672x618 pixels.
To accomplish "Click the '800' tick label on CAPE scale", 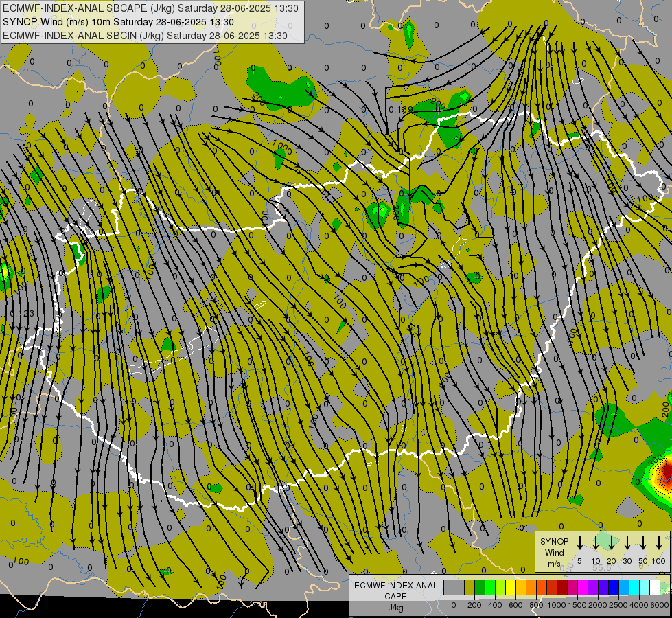I will (x=536, y=605).
